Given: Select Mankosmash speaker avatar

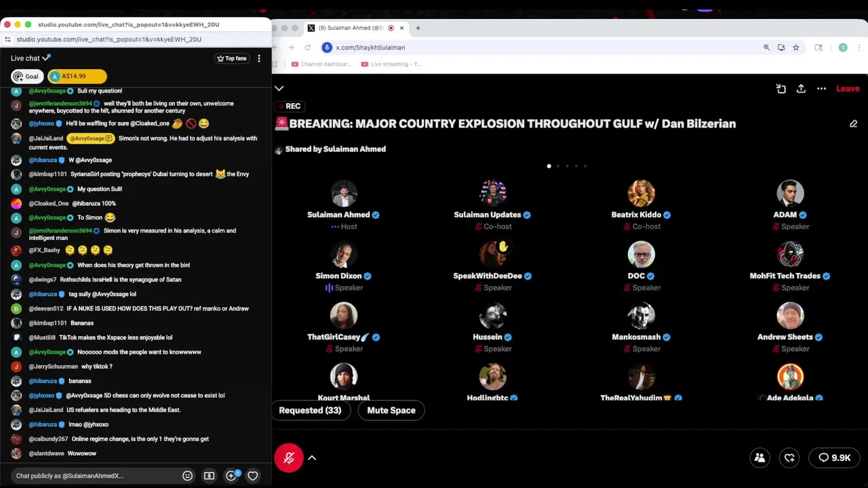Looking at the screenshot, I should pyautogui.click(x=642, y=315).
